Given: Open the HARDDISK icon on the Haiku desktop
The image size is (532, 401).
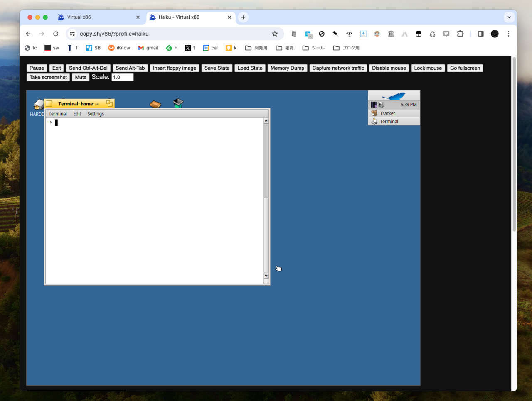Looking at the screenshot, I should tap(38, 105).
